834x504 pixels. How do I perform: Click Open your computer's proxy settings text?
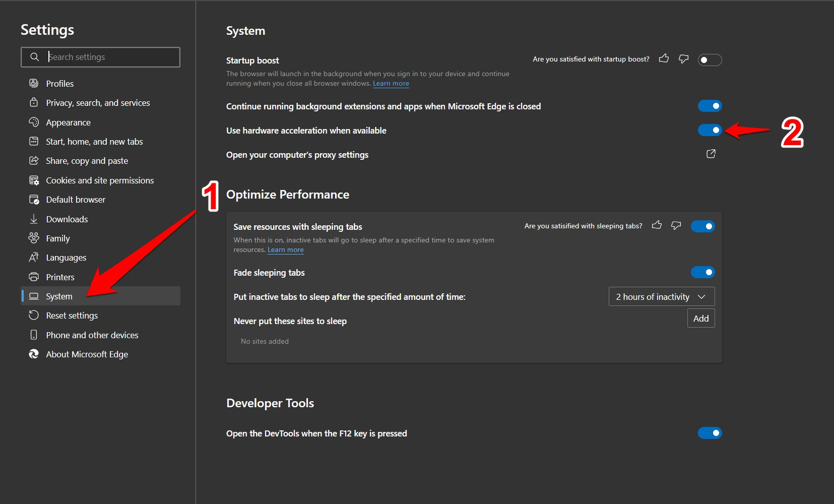point(297,155)
